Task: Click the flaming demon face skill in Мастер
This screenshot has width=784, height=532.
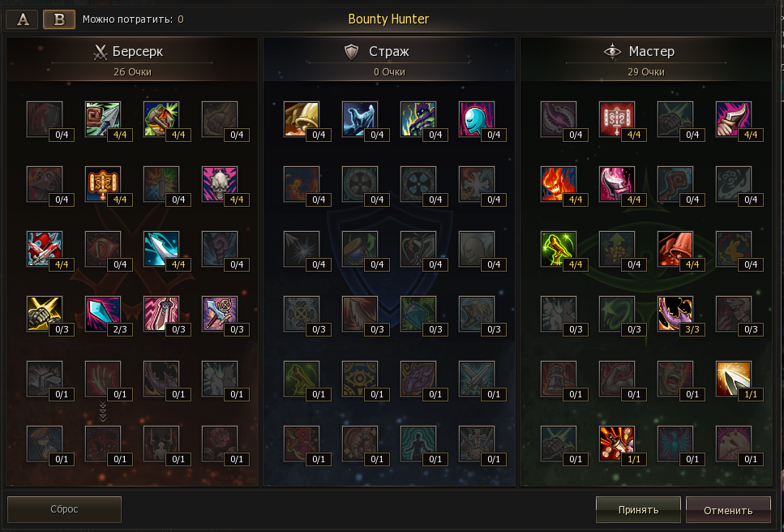Action: point(558,184)
